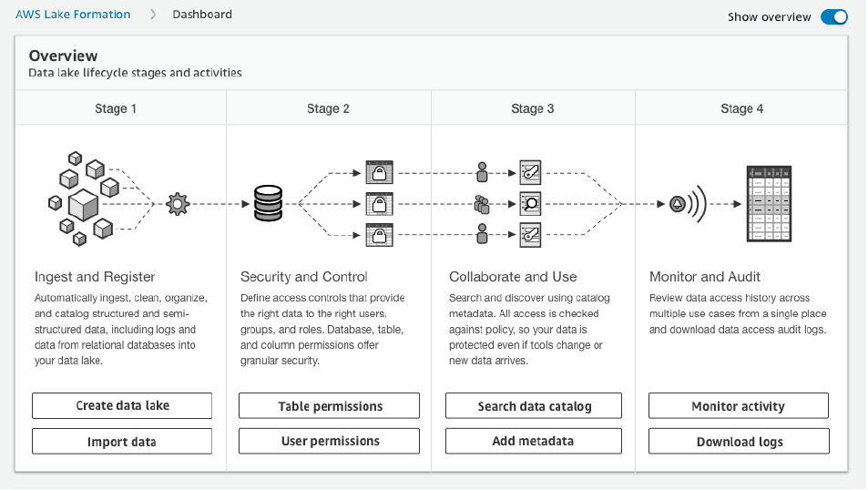Screen dimensions: 868x490
Task: Click the Stage 3 column header
Action: pos(533,108)
